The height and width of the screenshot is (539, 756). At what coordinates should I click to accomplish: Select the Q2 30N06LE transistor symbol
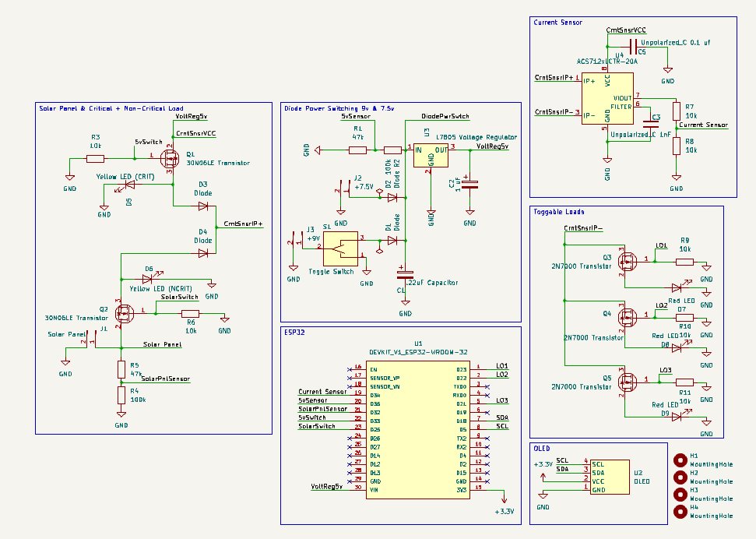tap(124, 314)
